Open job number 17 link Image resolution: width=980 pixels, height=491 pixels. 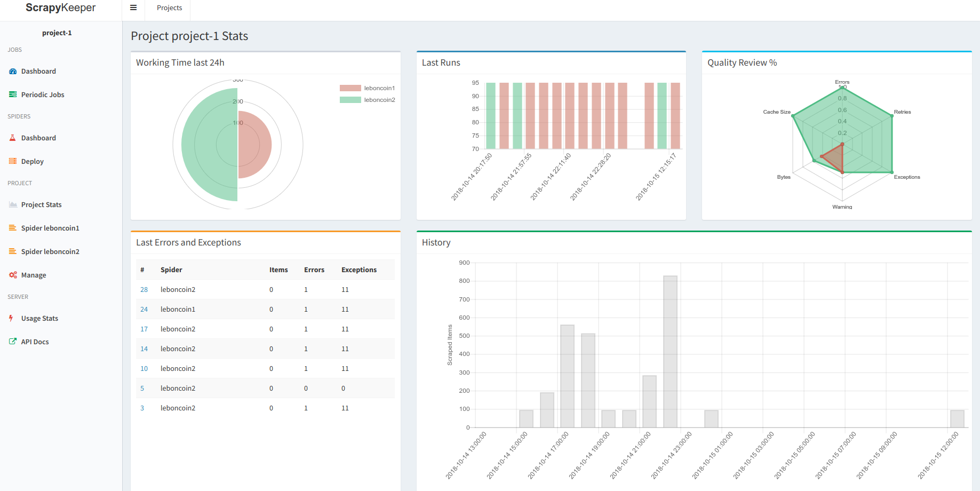click(144, 329)
